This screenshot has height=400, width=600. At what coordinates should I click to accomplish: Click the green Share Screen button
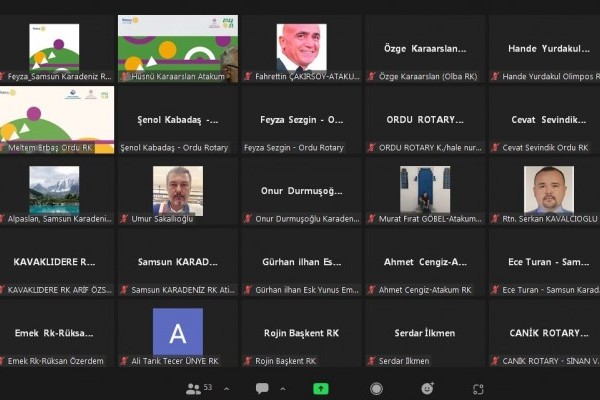coord(321,389)
